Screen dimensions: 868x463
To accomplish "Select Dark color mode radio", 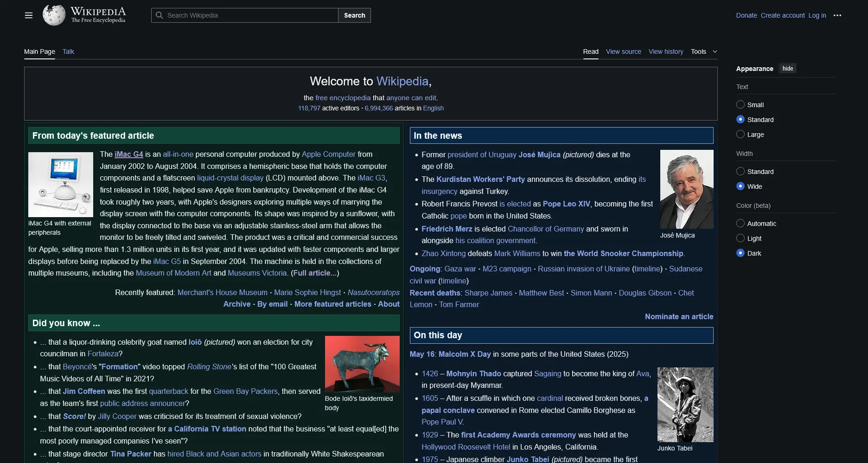I will [740, 253].
